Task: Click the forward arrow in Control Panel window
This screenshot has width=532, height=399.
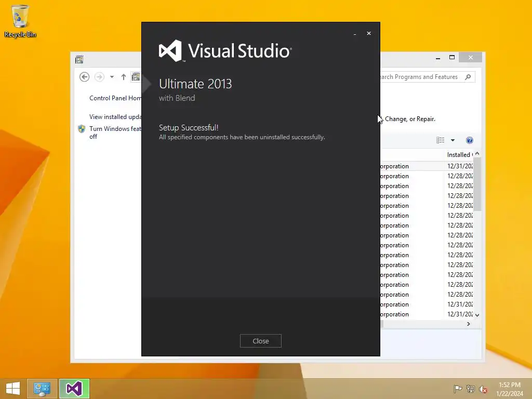Action: click(x=99, y=77)
